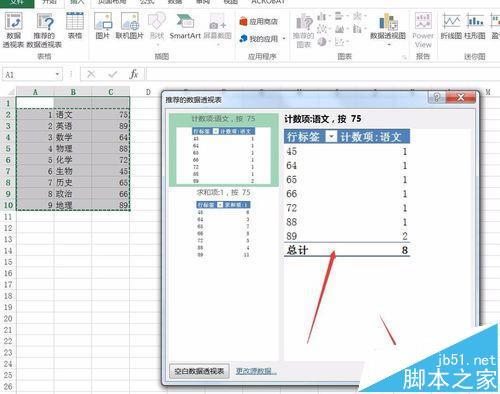The image size is (500, 394).
Task: Select row 1 header
Action: [8, 103]
